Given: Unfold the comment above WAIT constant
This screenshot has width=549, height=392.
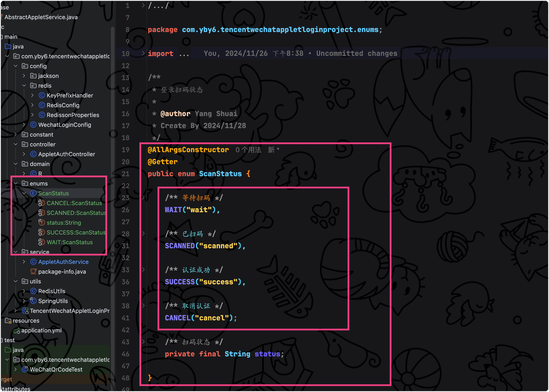Looking at the screenshot, I should [143, 198].
